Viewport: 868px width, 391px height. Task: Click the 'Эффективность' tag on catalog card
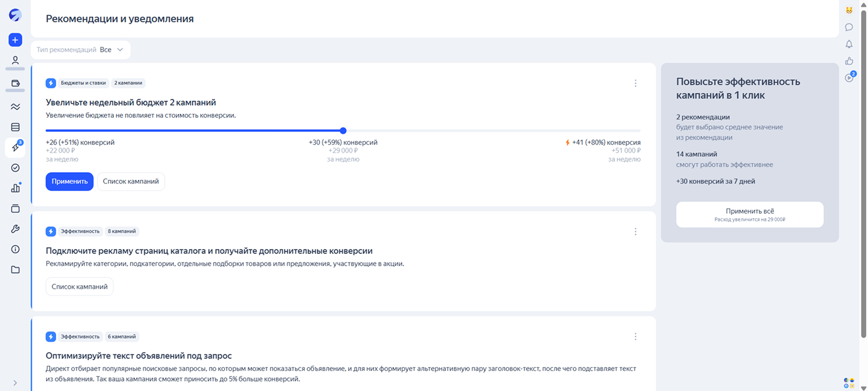pos(80,231)
